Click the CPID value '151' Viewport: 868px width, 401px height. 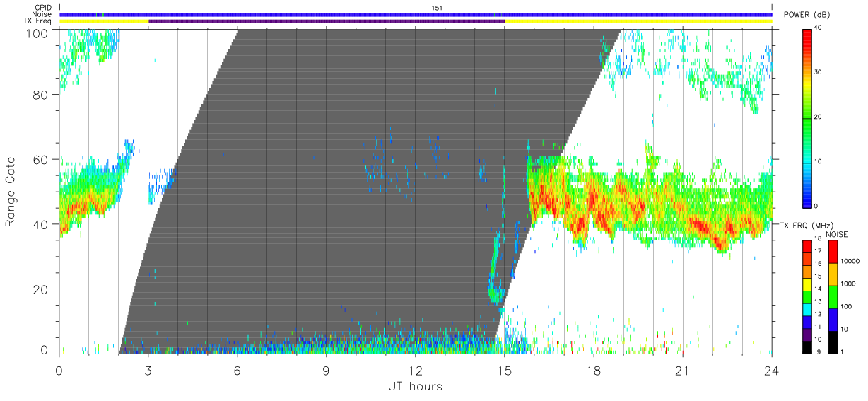pyautogui.click(x=437, y=8)
